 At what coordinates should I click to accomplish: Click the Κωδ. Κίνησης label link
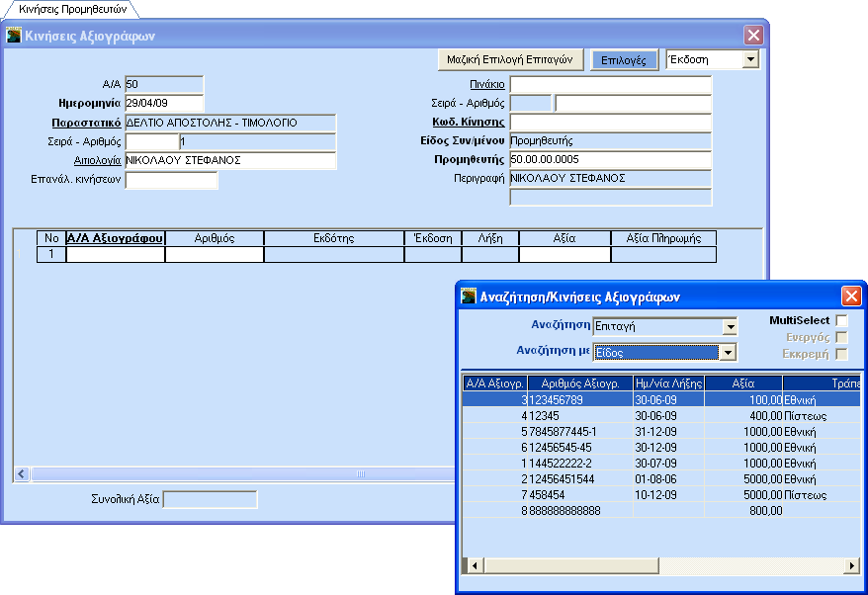pos(469,122)
